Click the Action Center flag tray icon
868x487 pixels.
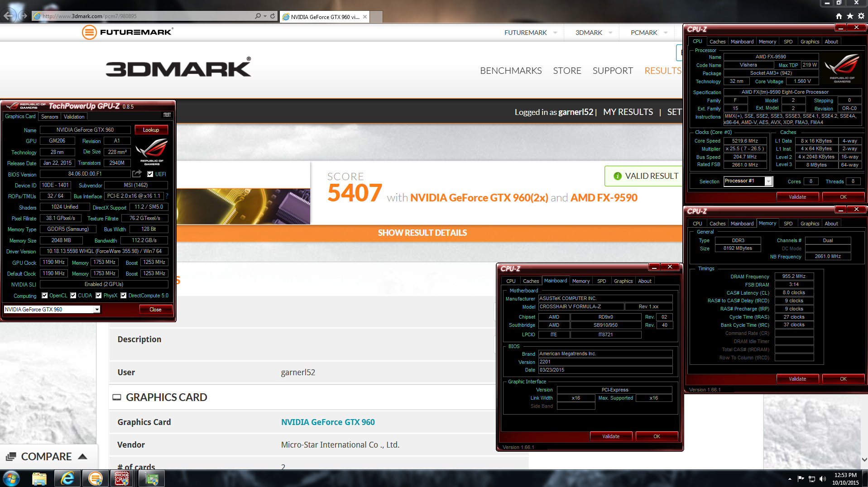(x=801, y=479)
